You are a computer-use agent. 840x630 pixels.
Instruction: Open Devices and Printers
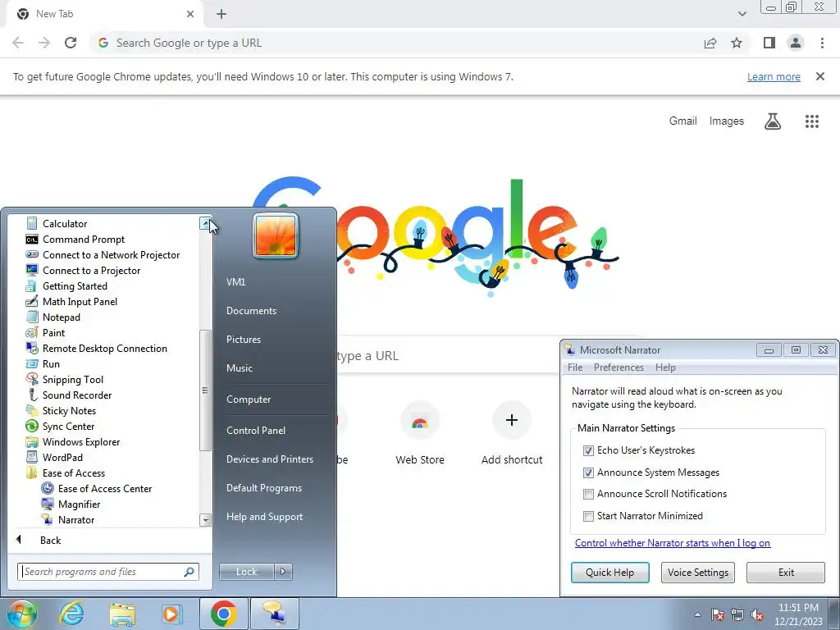click(x=269, y=459)
